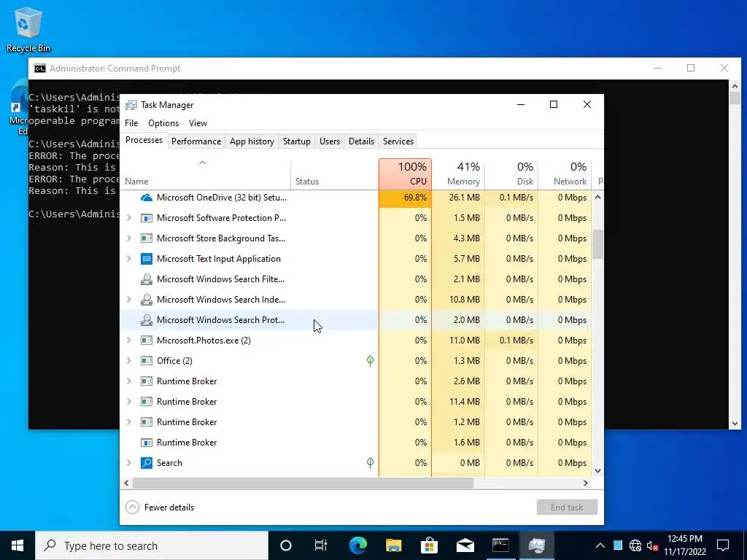Click the Microsoft Text Input Application icon
747x560 pixels.
(146, 259)
